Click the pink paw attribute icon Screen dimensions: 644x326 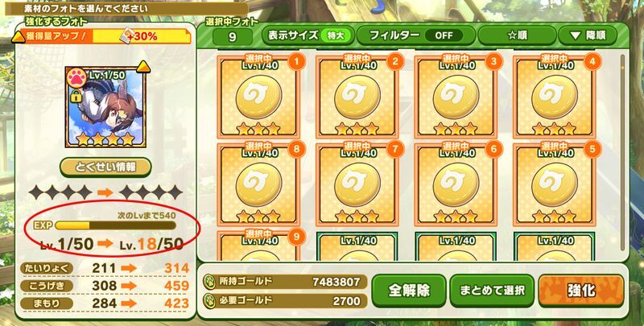coord(76,79)
